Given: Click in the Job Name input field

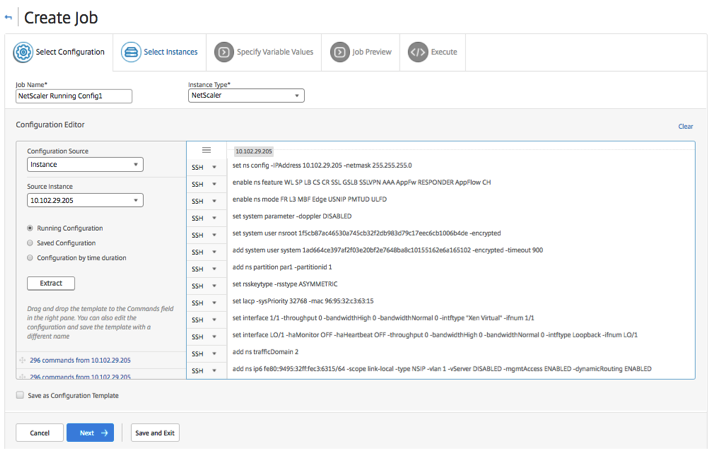Looking at the screenshot, I should pyautogui.click(x=74, y=96).
